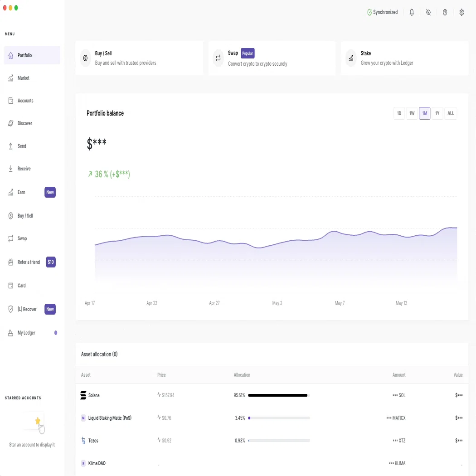Click the Tezos logo icon

click(x=83, y=441)
